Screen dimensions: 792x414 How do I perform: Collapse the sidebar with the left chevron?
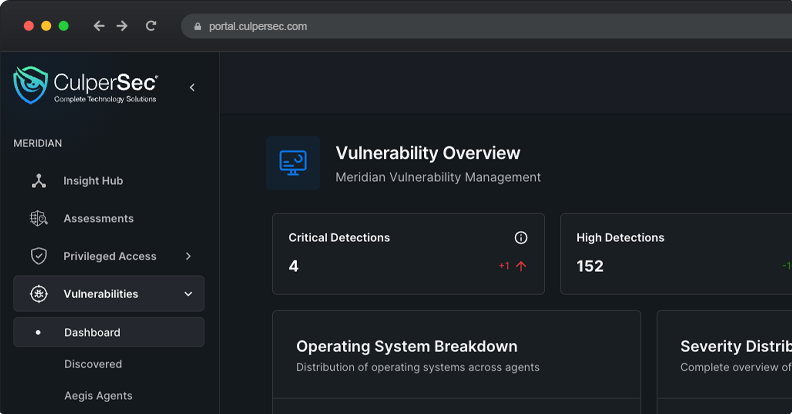[x=192, y=87]
